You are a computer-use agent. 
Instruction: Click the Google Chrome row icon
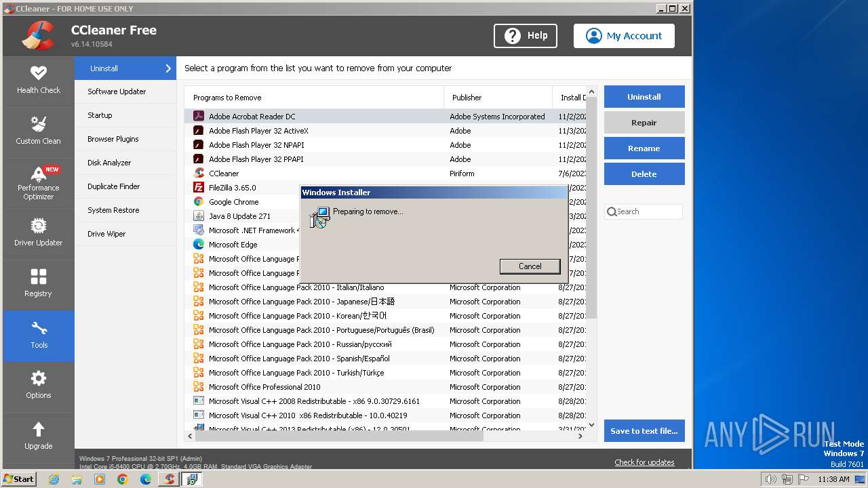pyautogui.click(x=199, y=201)
